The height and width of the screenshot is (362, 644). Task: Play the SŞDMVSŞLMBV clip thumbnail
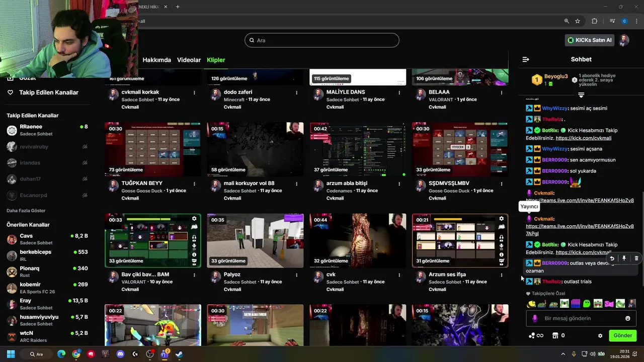click(x=460, y=149)
